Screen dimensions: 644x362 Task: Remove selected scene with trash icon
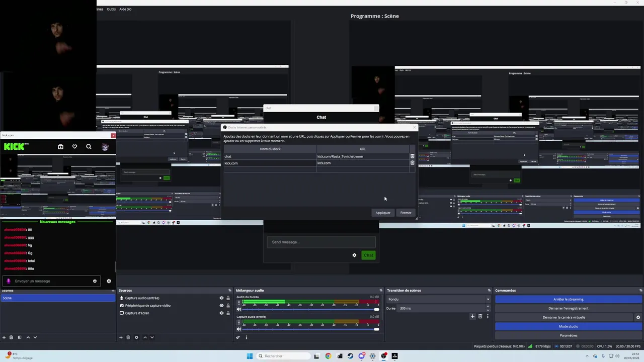[x=11, y=337]
